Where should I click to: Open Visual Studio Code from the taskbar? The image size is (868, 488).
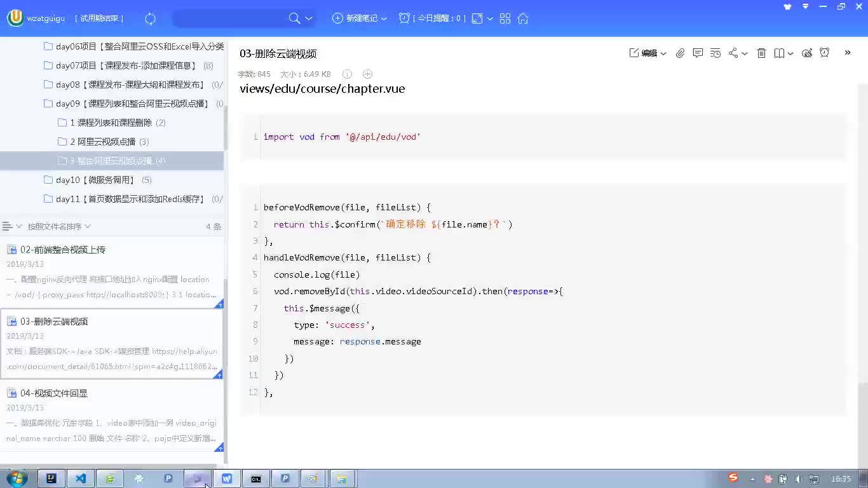(81, 478)
